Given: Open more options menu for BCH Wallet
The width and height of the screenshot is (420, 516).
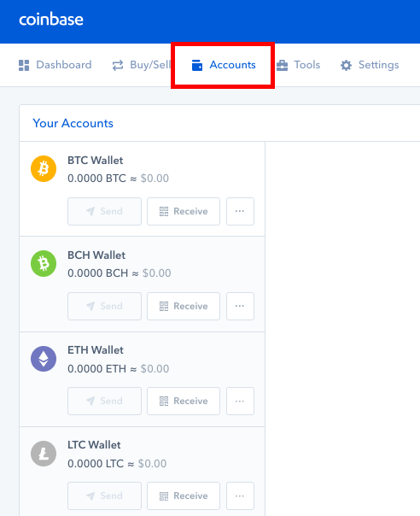Looking at the screenshot, I should [x=240, y=306].
